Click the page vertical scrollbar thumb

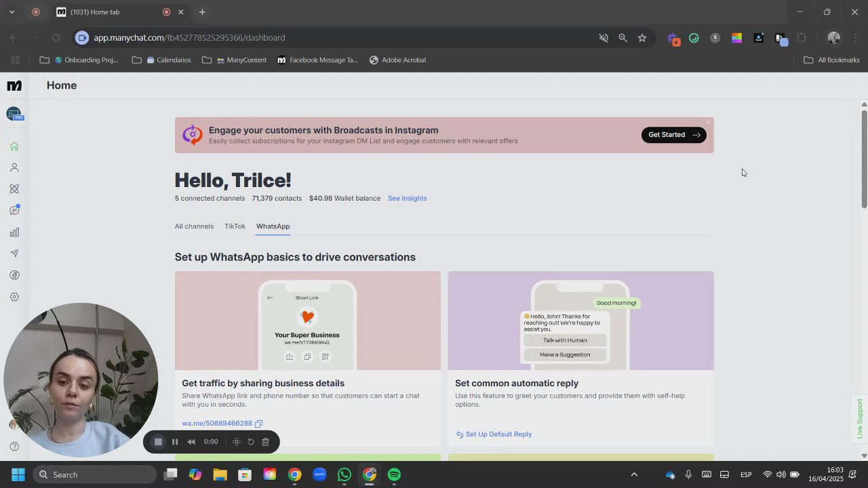tap(864, 159)
